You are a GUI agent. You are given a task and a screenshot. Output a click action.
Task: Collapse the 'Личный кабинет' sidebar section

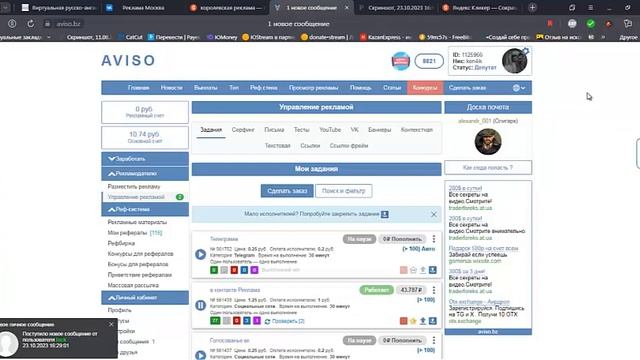pos(145,298)
